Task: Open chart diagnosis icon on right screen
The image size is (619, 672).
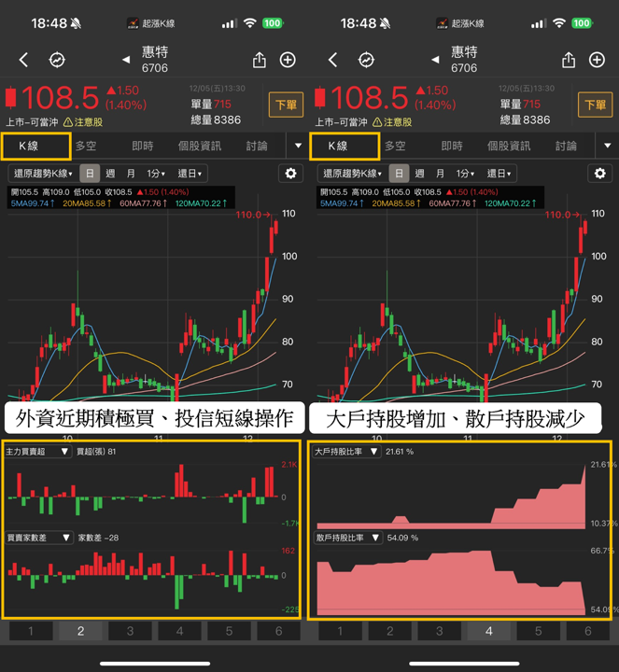Action: tap(366, 60)
